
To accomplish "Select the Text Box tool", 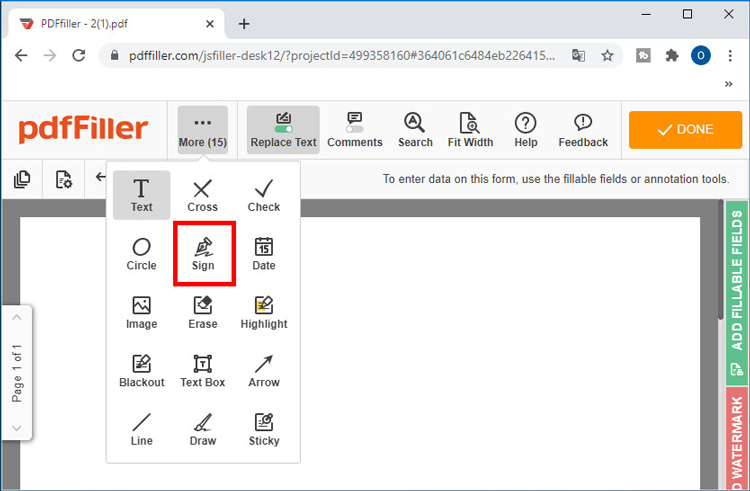I will click(202, 371).
